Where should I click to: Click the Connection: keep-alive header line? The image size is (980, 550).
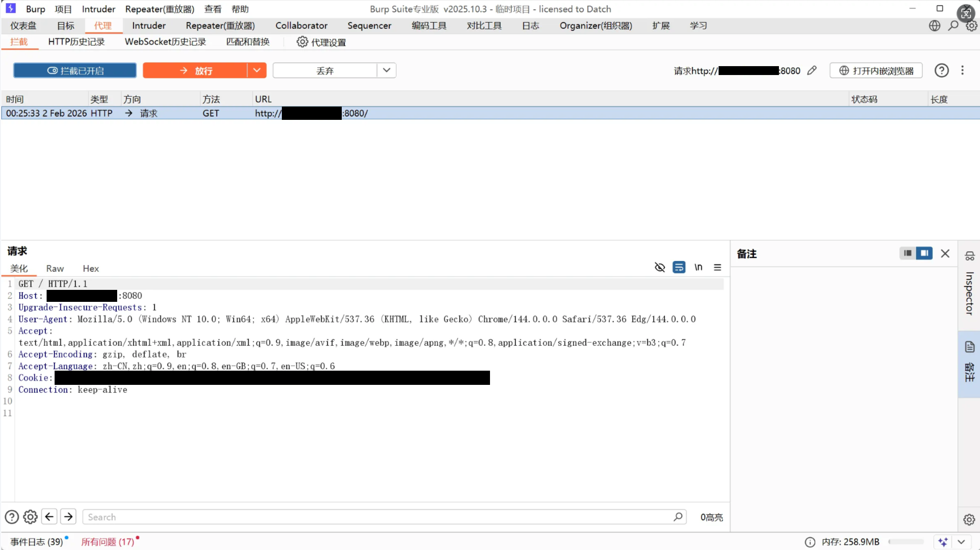tap(73, 390)
